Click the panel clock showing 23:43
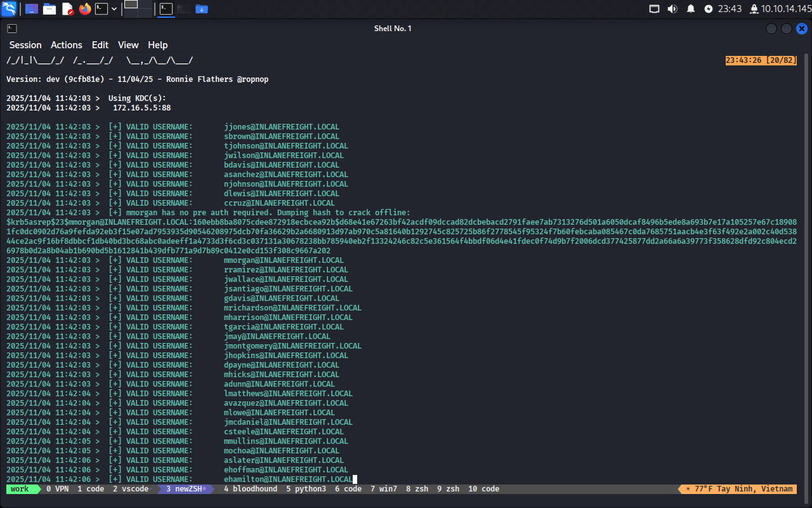Image resolution: width=812 pixels, height=508 pixels. point(730,9)
